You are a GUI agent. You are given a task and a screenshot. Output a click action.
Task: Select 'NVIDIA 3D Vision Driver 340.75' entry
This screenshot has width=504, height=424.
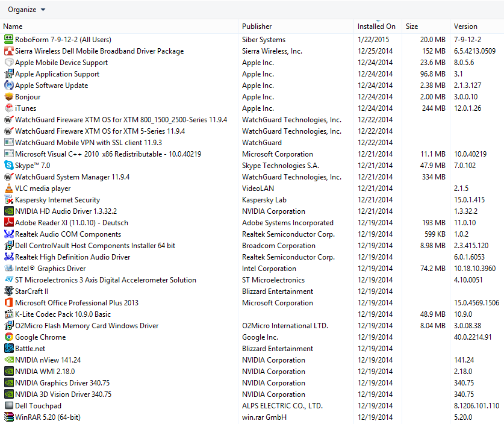(63, 394)
